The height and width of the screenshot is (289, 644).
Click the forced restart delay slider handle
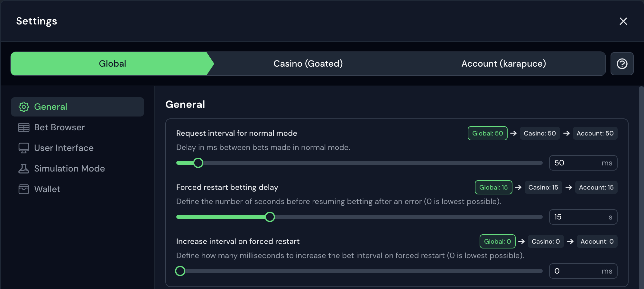pyautogui.click(x=270, y=217)
